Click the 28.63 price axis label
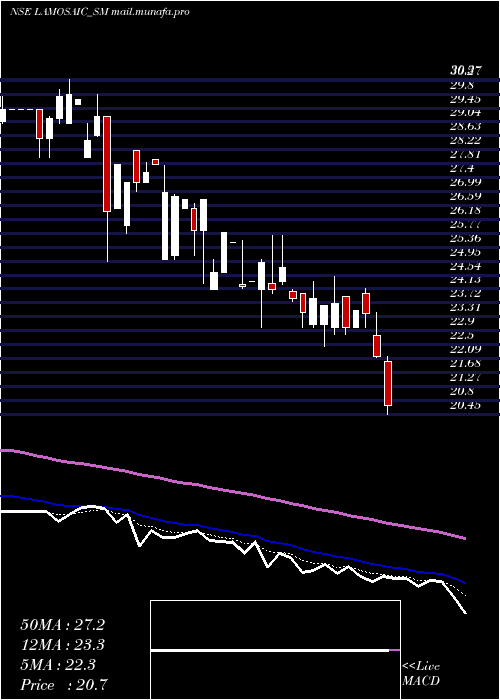This screenshot has width=500, height=700. coord(465,126)
